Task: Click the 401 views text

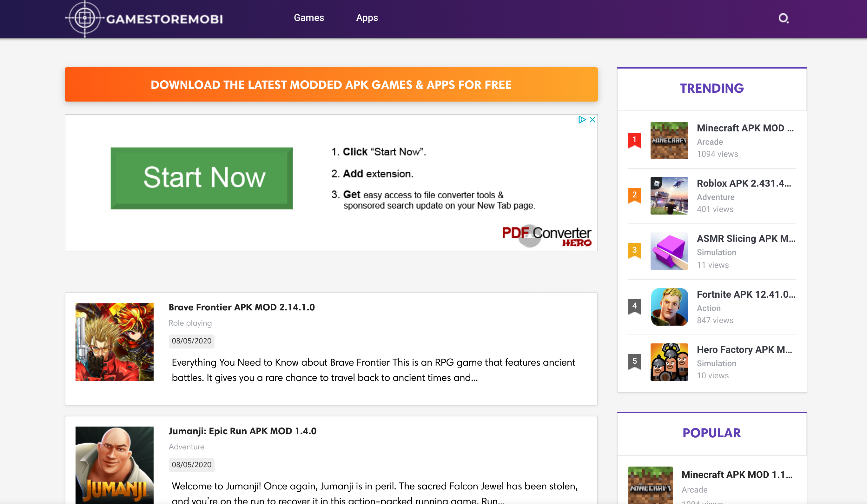Action: [x=715, y=209]
